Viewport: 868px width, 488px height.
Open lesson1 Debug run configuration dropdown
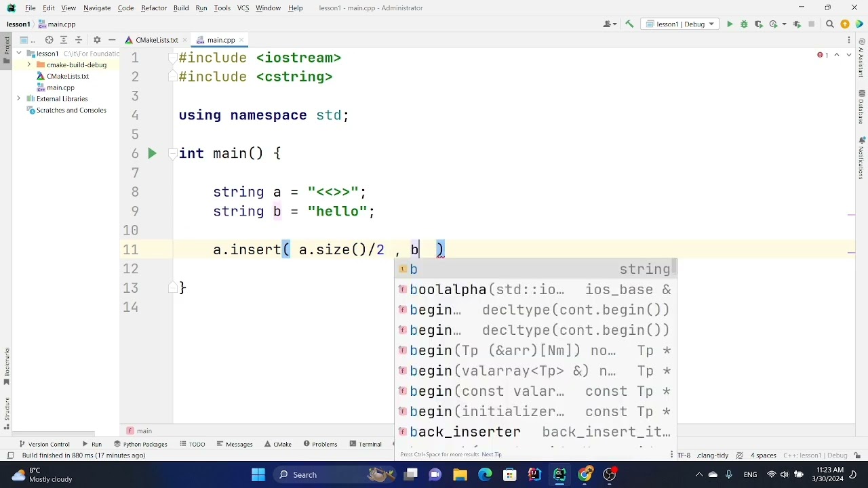pyautogui.click(x=680, y=24)
